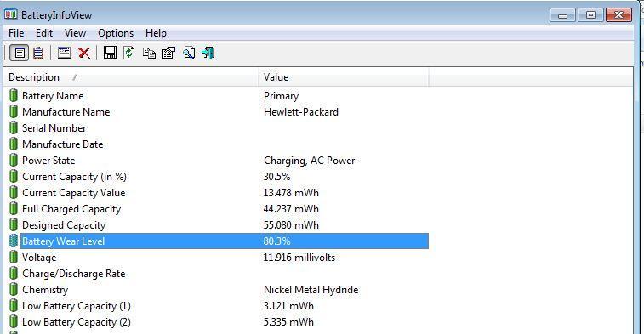Click the battery icon beside Chemistry
Image resolution: width=644 pixels, height=334 pixels.
(14, 289)
